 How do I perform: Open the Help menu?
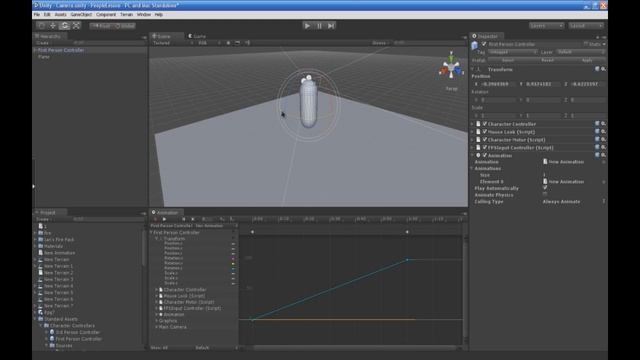159,14
